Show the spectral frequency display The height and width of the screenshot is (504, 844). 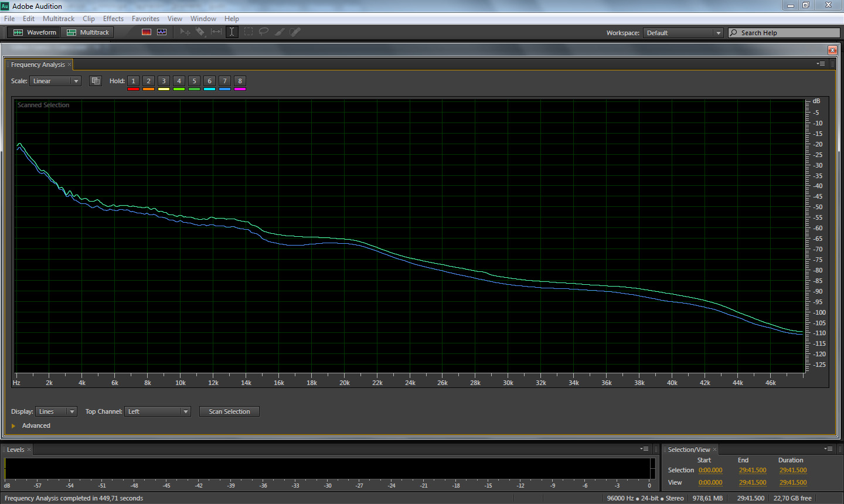point(147,32)
